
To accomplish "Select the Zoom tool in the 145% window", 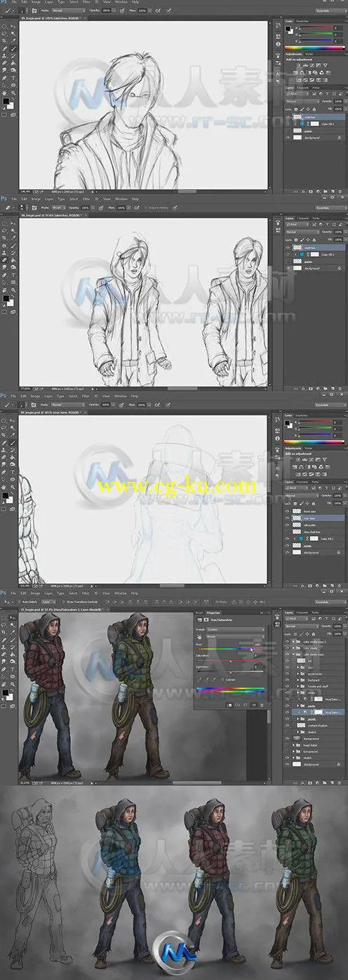I will click(x=13, y=93).
